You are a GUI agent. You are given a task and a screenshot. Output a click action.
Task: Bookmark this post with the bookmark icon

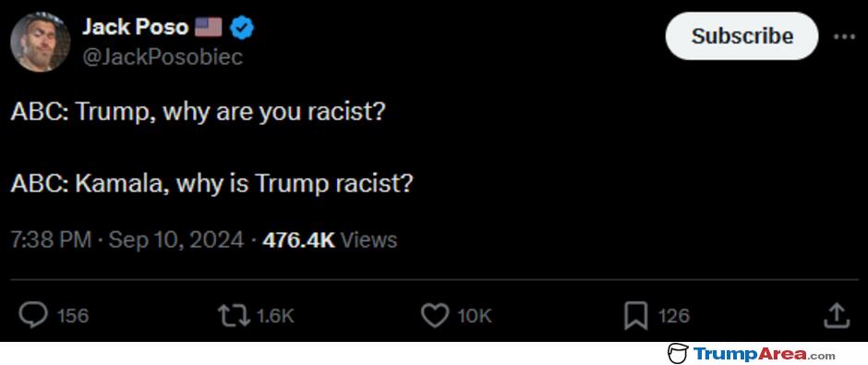(x=635, y=316)
